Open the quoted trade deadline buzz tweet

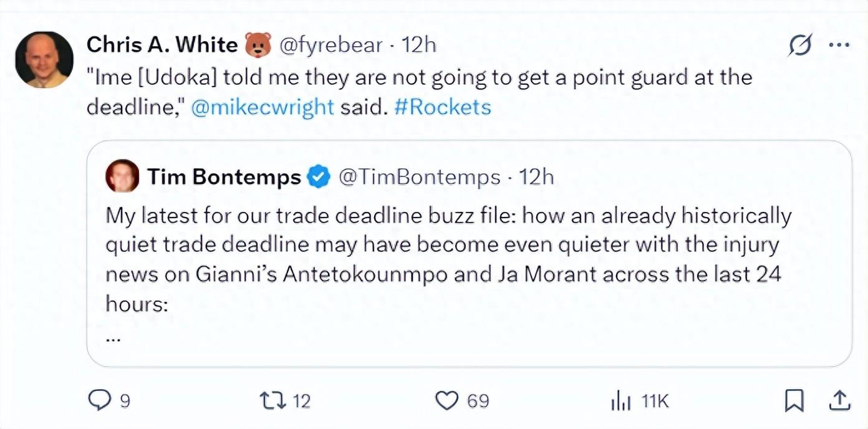tap(448, 259)
